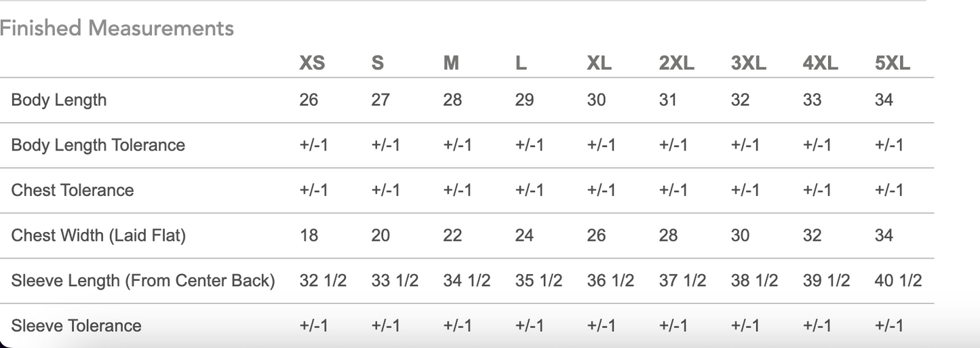Image resolution: width=980 pixels, height=348 pixels.
Task: Select the Body Length row label
Action: [59, 100]
